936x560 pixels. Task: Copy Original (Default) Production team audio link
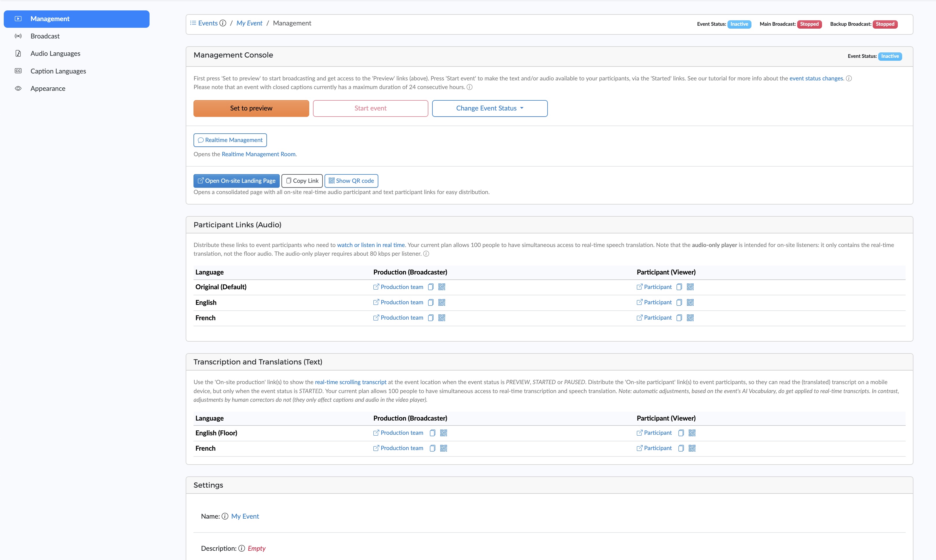(x=430, y=287)
